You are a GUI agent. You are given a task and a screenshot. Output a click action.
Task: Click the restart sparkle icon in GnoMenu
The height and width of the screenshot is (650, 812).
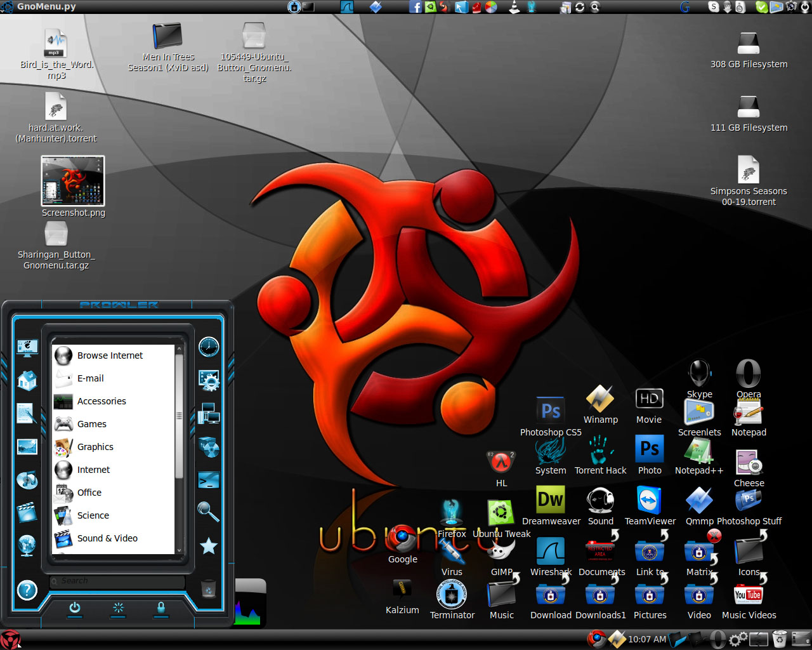118,608
